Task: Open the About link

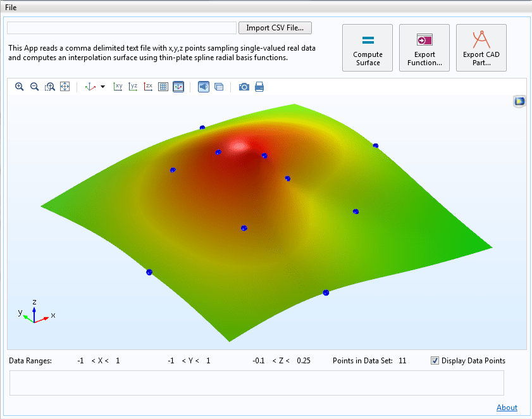Action: [x=507, y=408]
